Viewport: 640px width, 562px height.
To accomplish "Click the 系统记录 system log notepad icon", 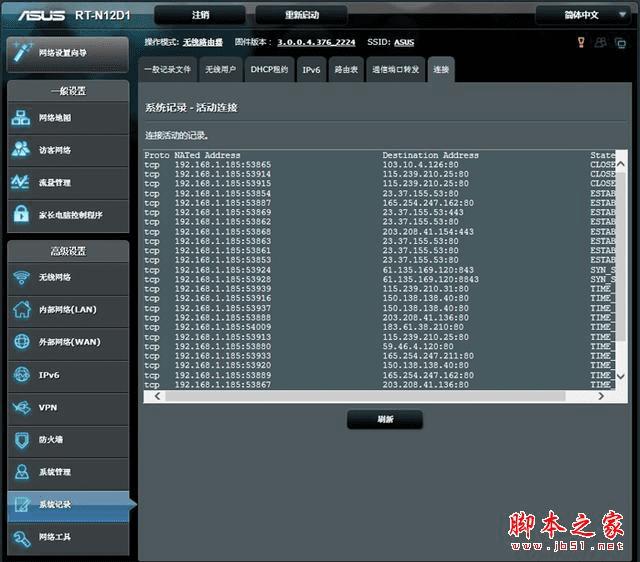I will (x=22, y=504).
